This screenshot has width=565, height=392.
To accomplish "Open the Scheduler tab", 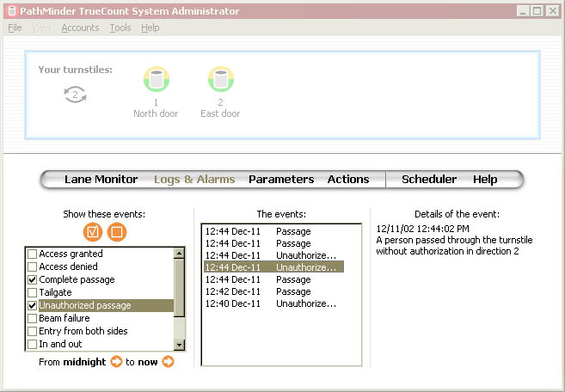I will 430,180.
